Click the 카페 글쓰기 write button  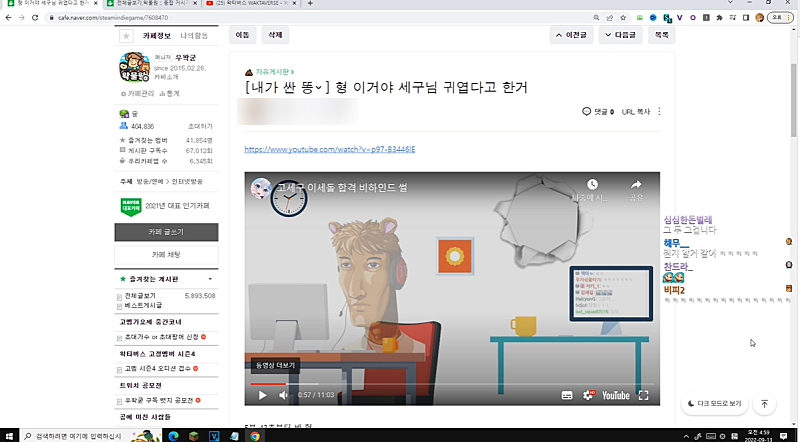(167, 231)
